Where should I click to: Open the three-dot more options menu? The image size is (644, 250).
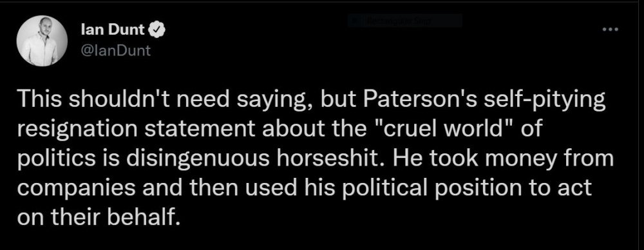(x=611, y=30)
